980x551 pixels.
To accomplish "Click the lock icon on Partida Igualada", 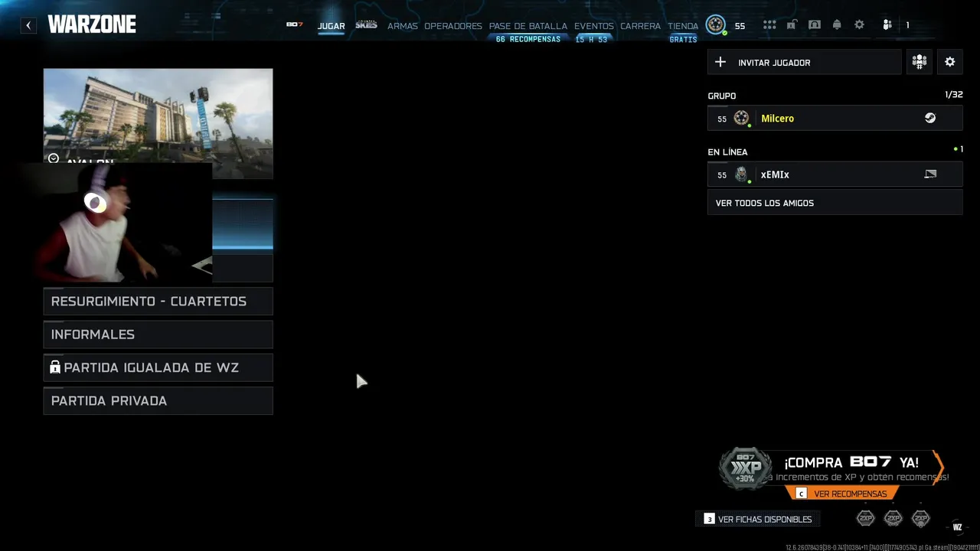I will point(55,367).
